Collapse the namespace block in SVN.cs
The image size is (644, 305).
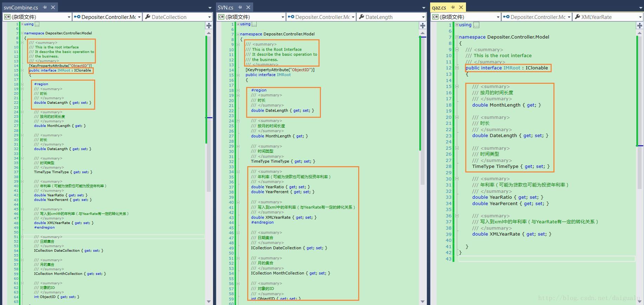238,34
